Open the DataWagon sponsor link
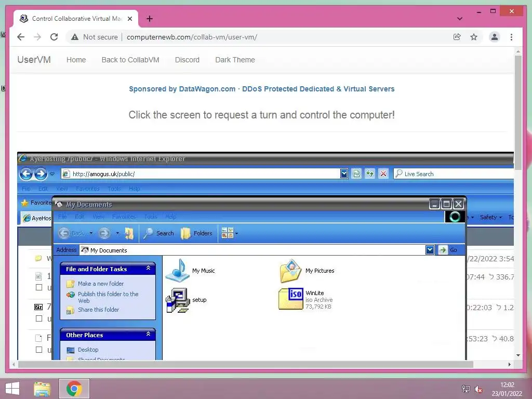Screen dimensions: 532x399 pyautogui.click(x=262, y=89)
